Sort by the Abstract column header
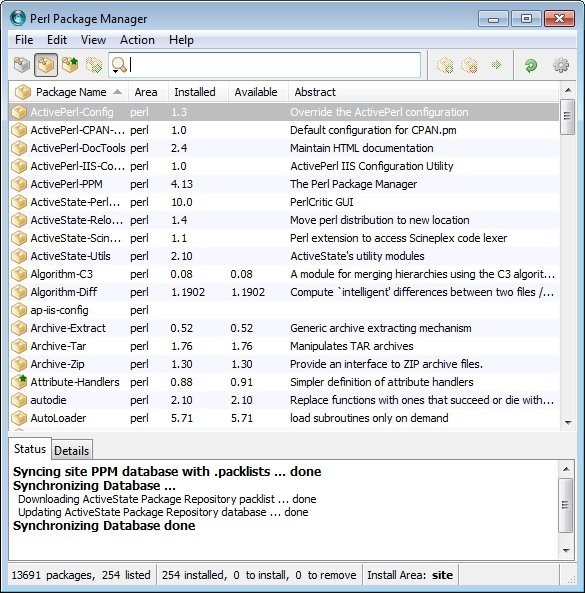The width and height of the screenshot is (585, 593). (423, 92)
